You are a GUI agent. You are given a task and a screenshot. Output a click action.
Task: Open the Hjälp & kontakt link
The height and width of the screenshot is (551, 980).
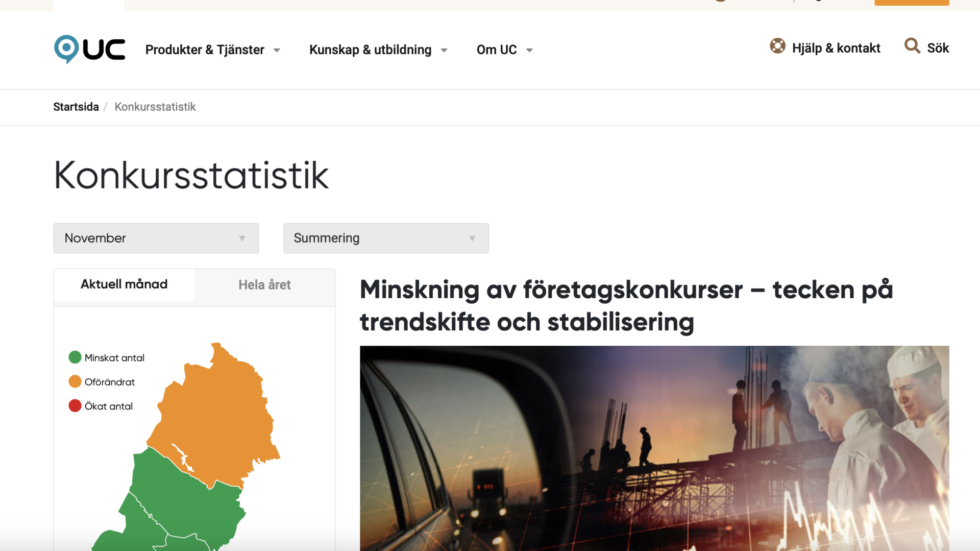836,48
